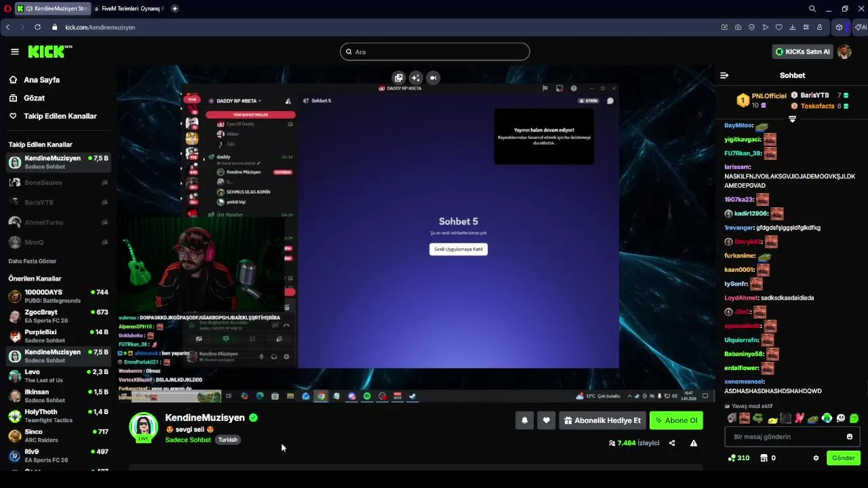This screenshot has height=488, width=868.
Task: Click PNLOfficiel top gifter entry
Action: 762,100
